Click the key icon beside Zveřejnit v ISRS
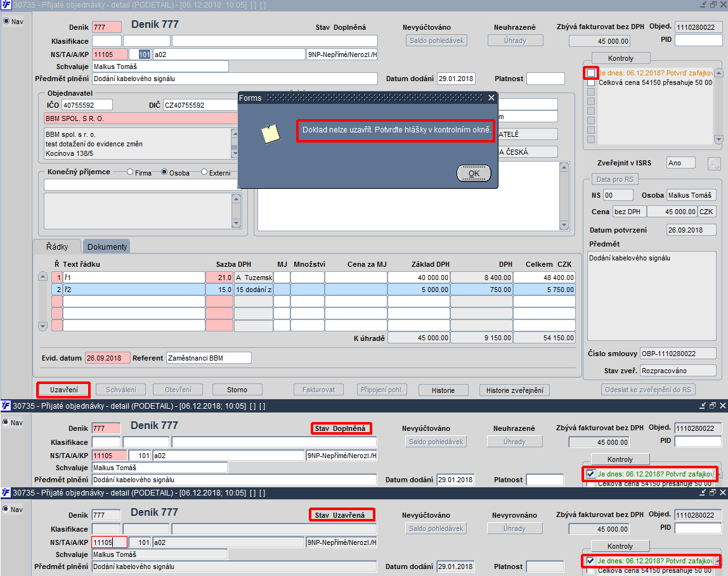 [x=714, y=163]
